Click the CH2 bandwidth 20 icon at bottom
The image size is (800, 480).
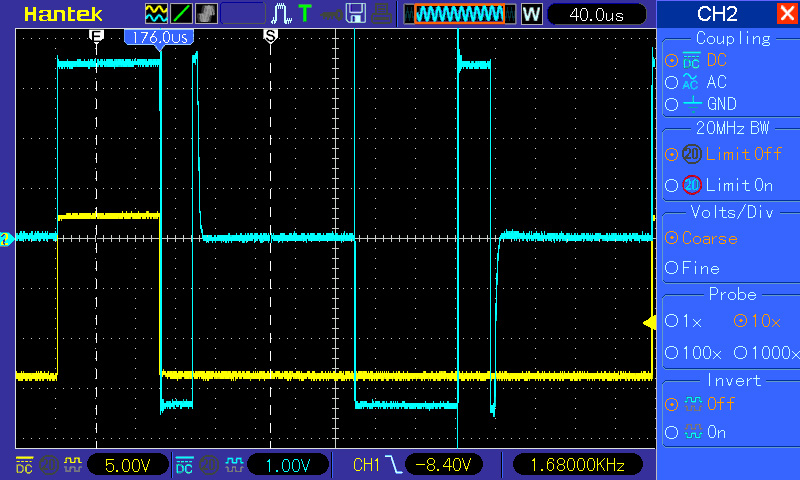click(x=209, y=465)
